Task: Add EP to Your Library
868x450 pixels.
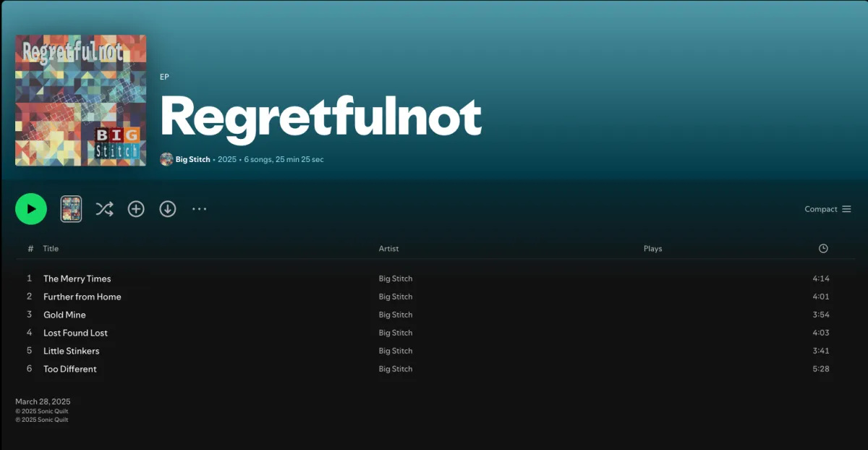Action: click(136, 209)
